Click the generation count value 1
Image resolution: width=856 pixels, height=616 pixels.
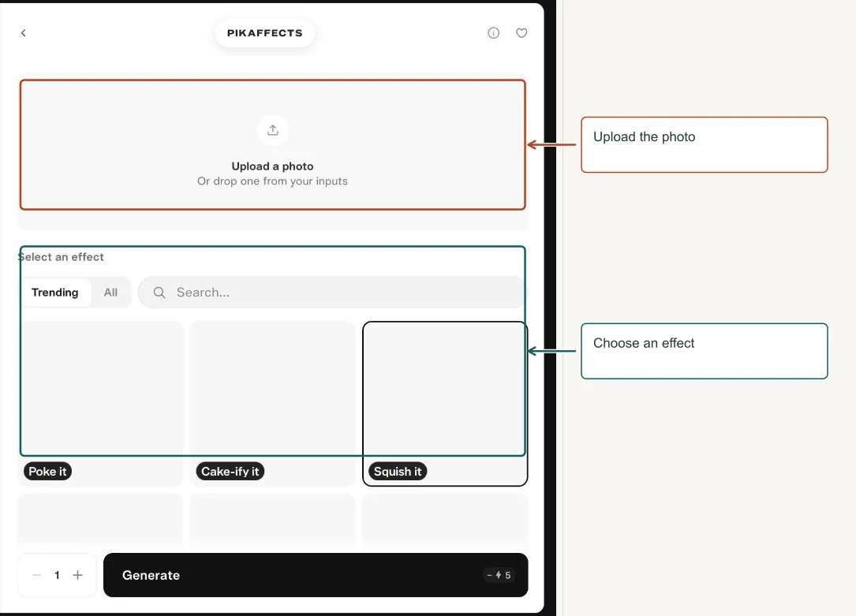(x=57, y=575)
